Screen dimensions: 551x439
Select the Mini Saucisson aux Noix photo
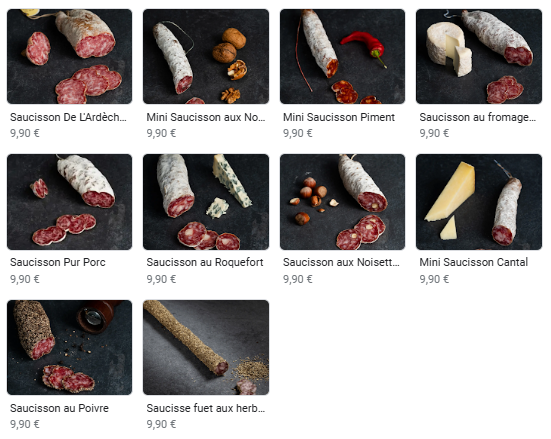(206, 57)
